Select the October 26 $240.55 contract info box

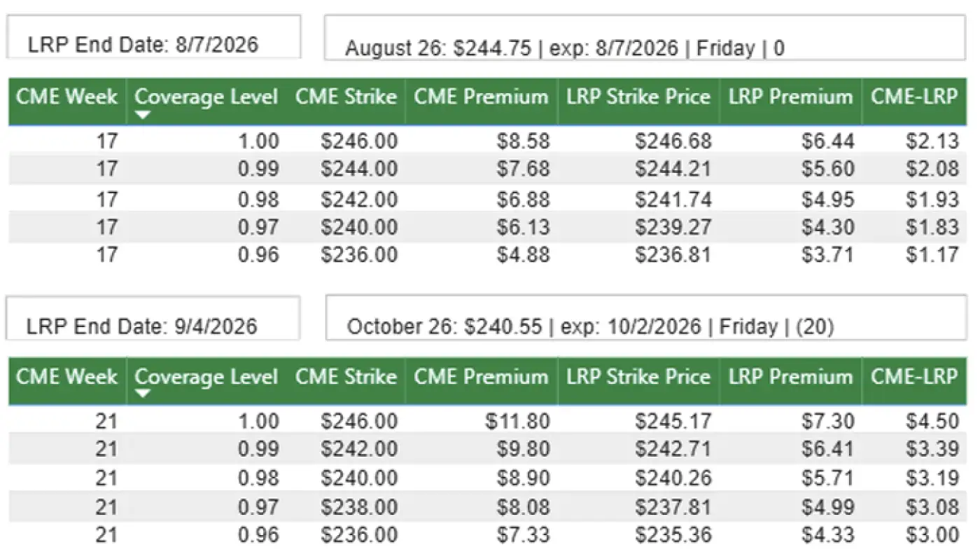click(645, 319)
